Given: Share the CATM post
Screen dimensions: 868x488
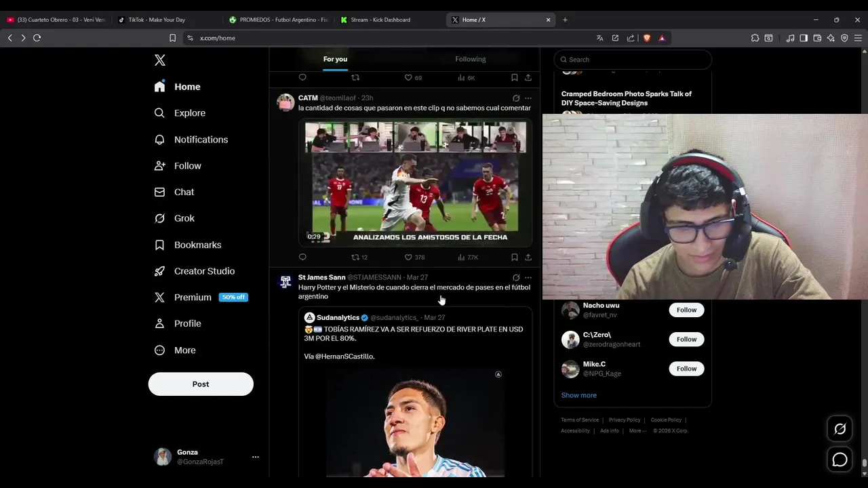Looking at the screenshot, I should tap(528, 258).
